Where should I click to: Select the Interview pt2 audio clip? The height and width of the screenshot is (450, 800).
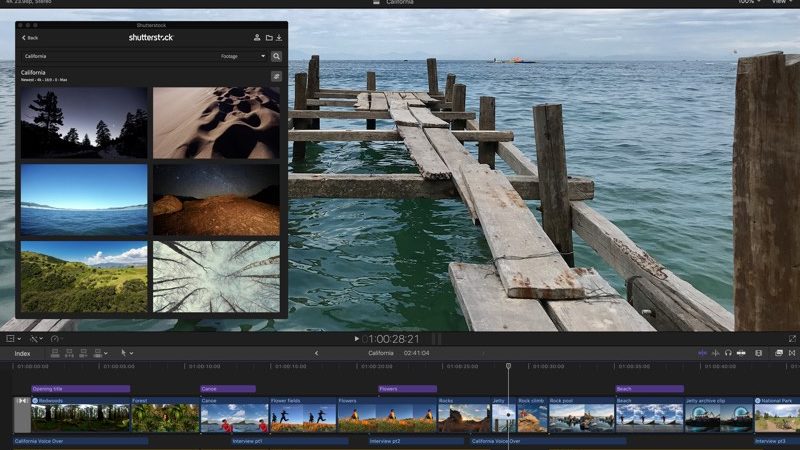tap(416, 441)
